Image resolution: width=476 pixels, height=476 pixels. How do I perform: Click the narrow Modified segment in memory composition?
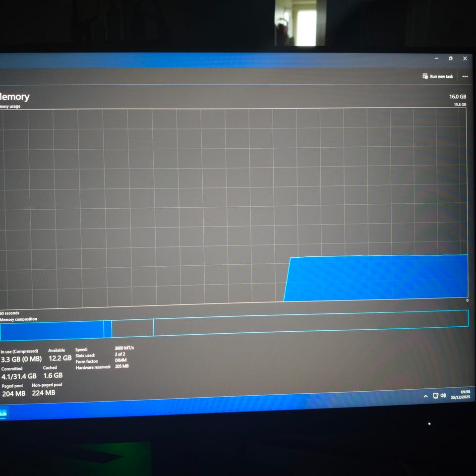(108, 329)
